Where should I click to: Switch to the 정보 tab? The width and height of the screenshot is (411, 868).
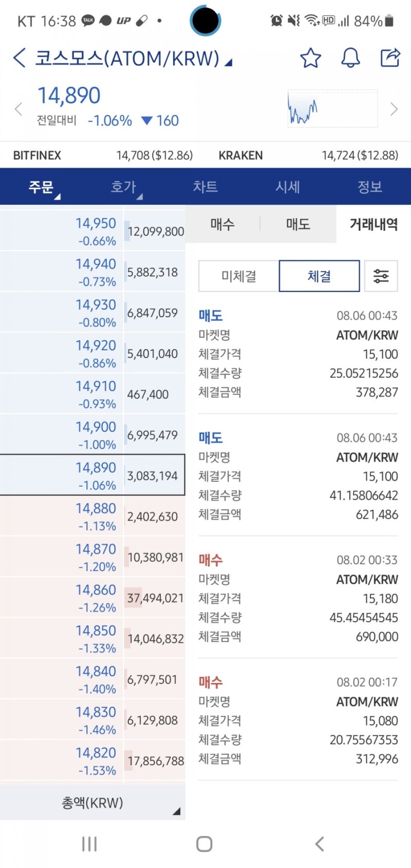tap(370, 187)
